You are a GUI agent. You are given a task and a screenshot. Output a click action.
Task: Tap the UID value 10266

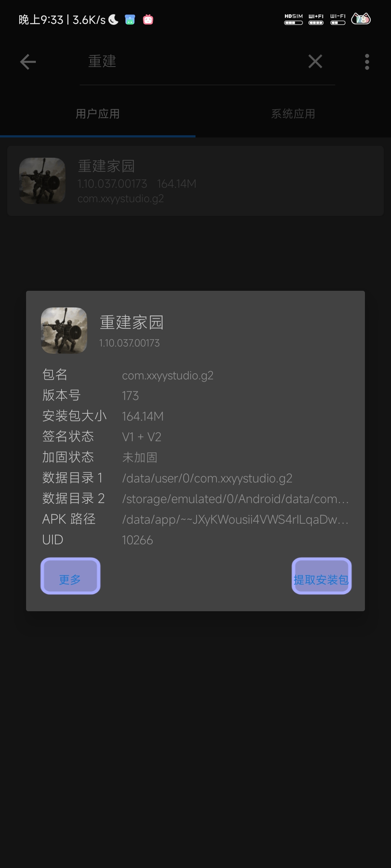pyautogui.click(x=138, y=540)
